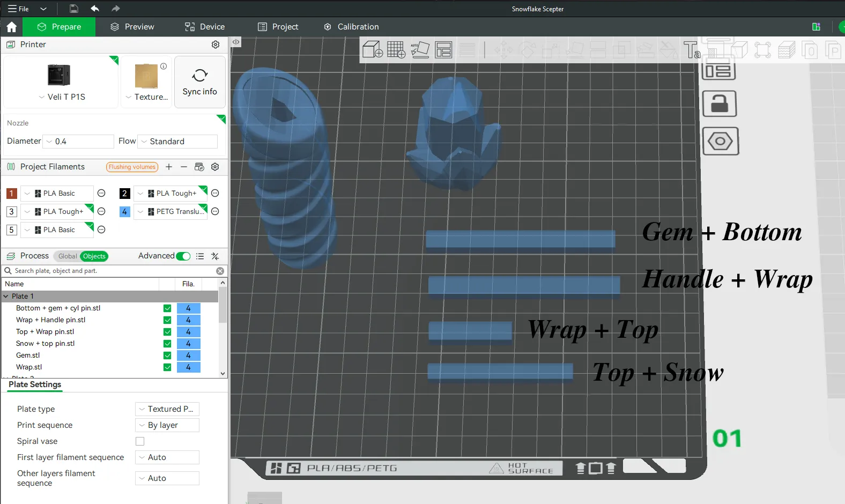
Task: Uncheck the Wrap + Handle pin.stl checkbox
Action: point(167,320)
